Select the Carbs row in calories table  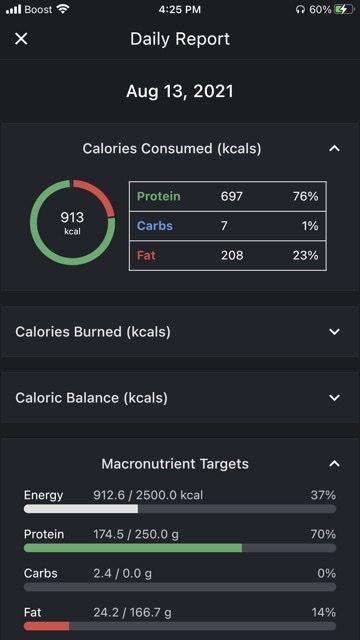click(x=228, y=226)
